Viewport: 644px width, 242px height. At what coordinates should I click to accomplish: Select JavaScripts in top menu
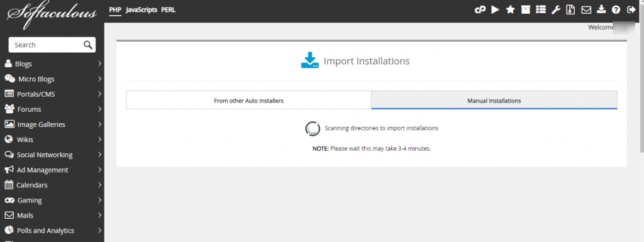[142, 10]
